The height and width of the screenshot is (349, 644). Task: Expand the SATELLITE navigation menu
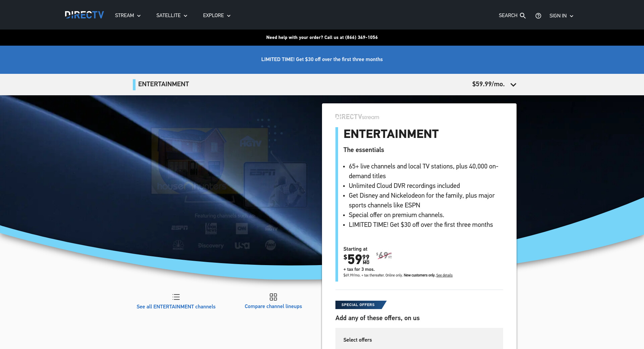pos(172,15)
